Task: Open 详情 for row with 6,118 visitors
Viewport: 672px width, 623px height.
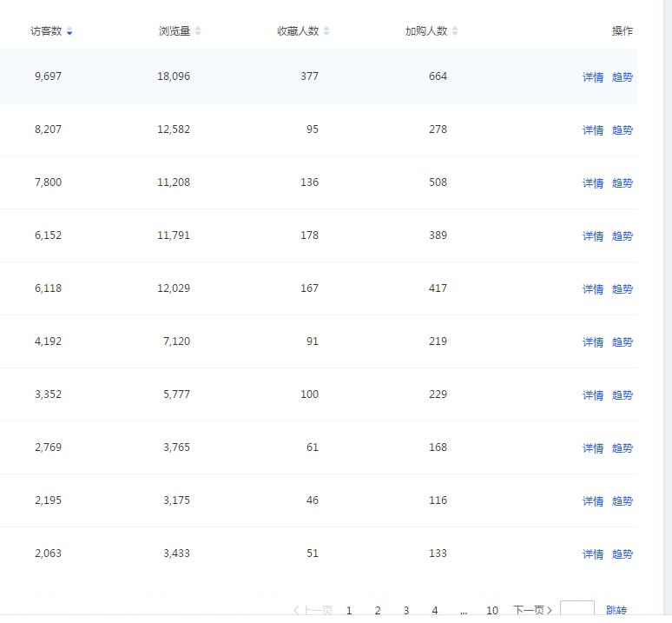Action: pos(592,289)
